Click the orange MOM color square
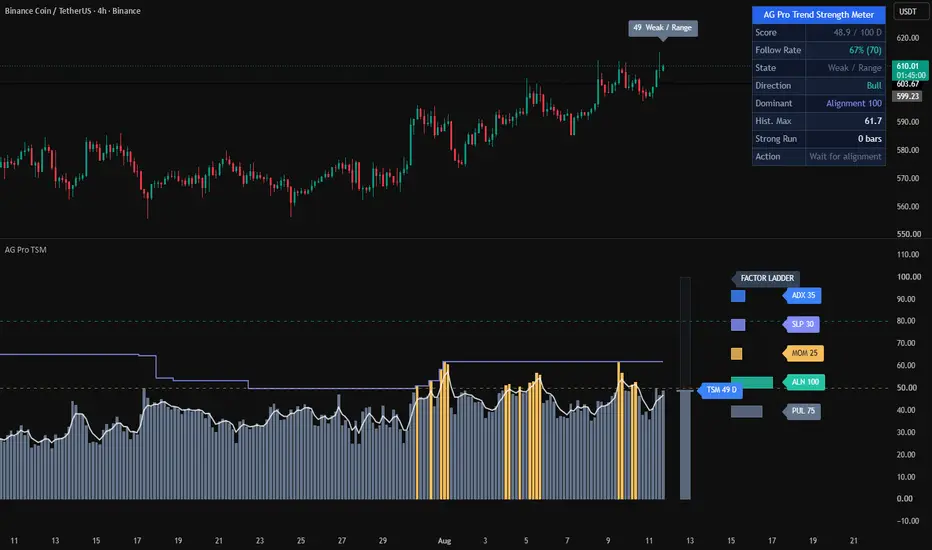The height and width of the screenshot is (550, 932). [736, 354]
